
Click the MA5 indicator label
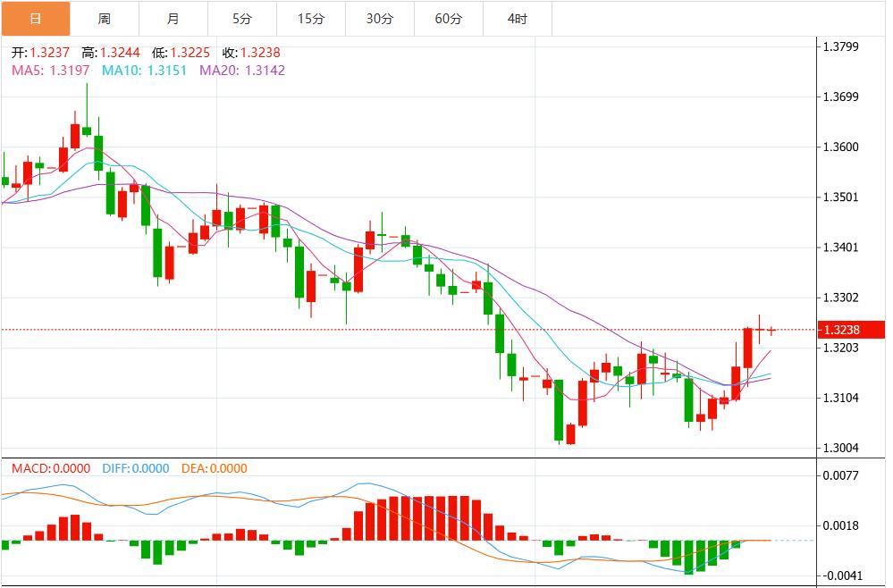tap(49, 70)
